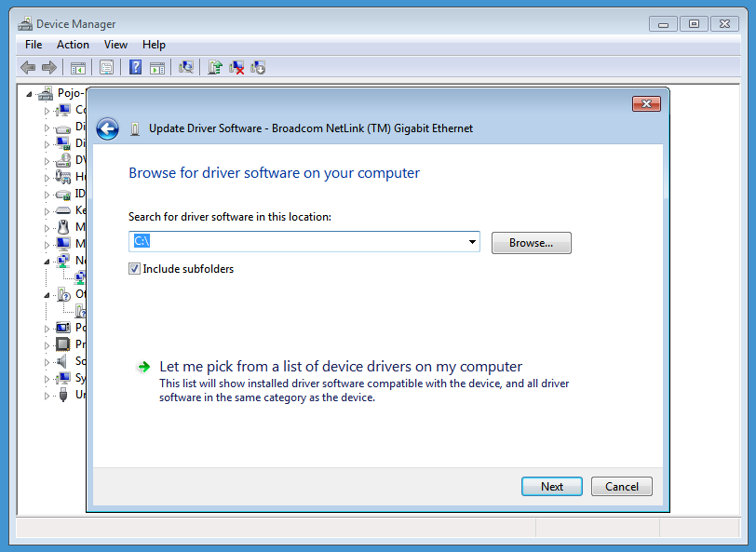Minimize the Device Manager window
This screenshot has width=756, height=552.
[664, 23]
